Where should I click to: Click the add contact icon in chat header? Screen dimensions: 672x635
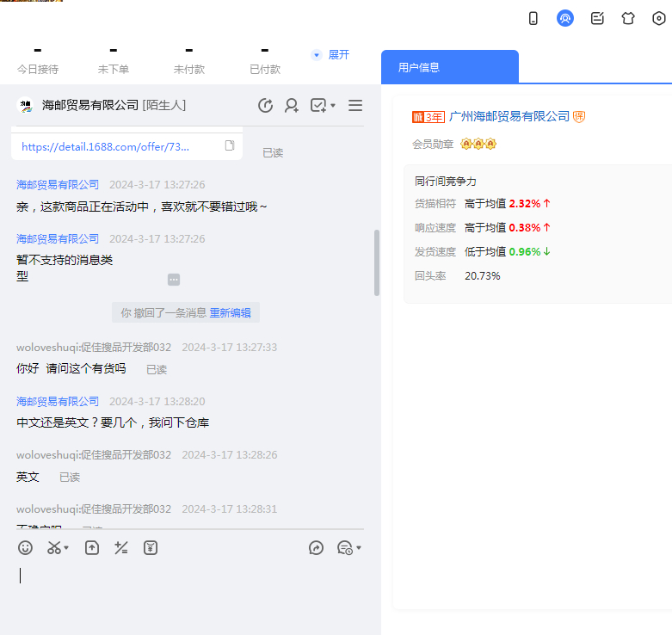coord(292,105)
